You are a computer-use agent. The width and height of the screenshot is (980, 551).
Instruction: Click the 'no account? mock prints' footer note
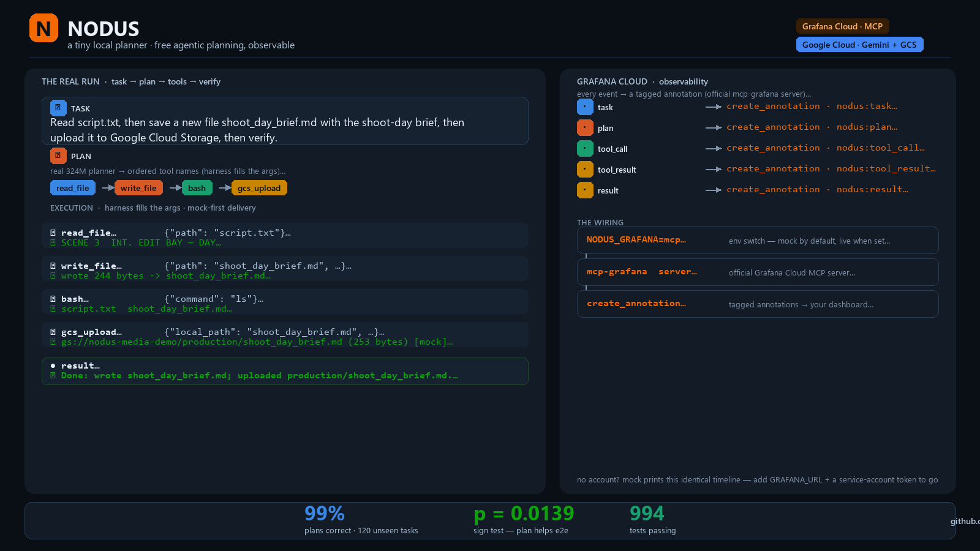(x=757, y=480)
